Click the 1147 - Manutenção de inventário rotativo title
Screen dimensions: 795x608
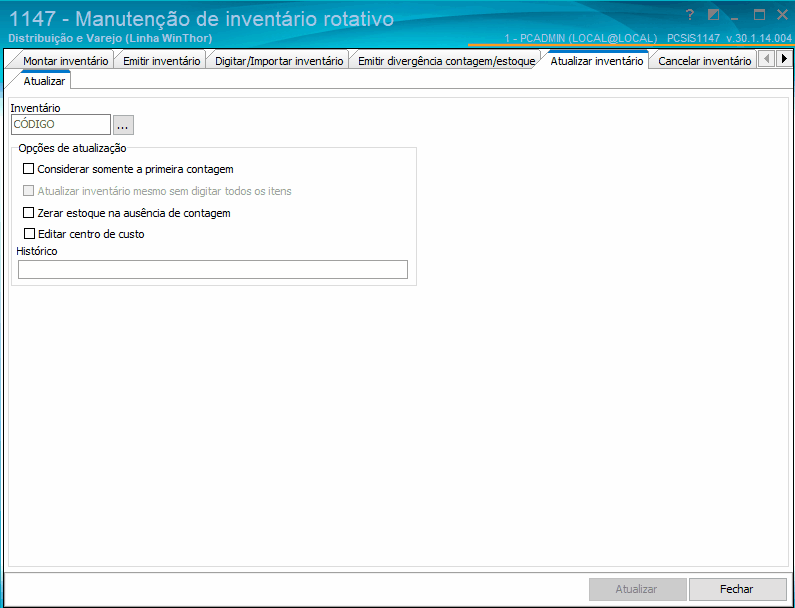coord(201,19)
